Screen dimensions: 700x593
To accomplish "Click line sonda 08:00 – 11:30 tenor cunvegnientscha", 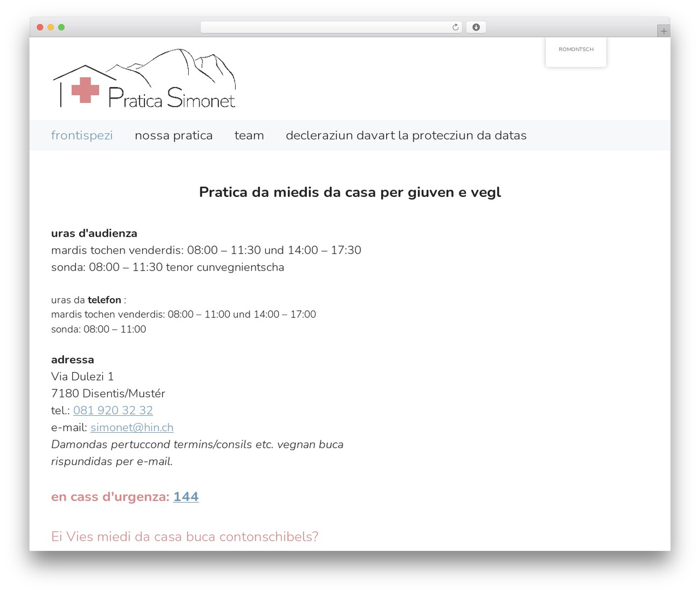I will coord(168,267).
